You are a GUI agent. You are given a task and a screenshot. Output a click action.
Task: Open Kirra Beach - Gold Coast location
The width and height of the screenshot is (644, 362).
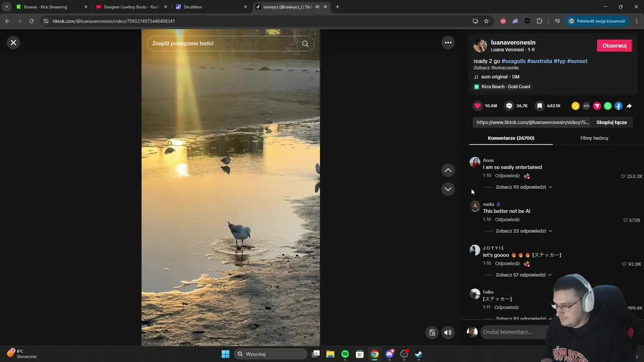pos(506,87)
